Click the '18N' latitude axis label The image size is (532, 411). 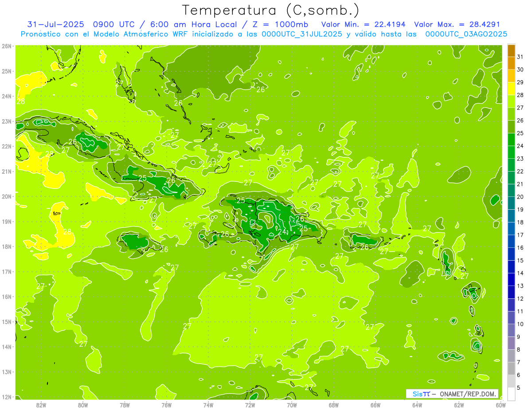(6, 247)
